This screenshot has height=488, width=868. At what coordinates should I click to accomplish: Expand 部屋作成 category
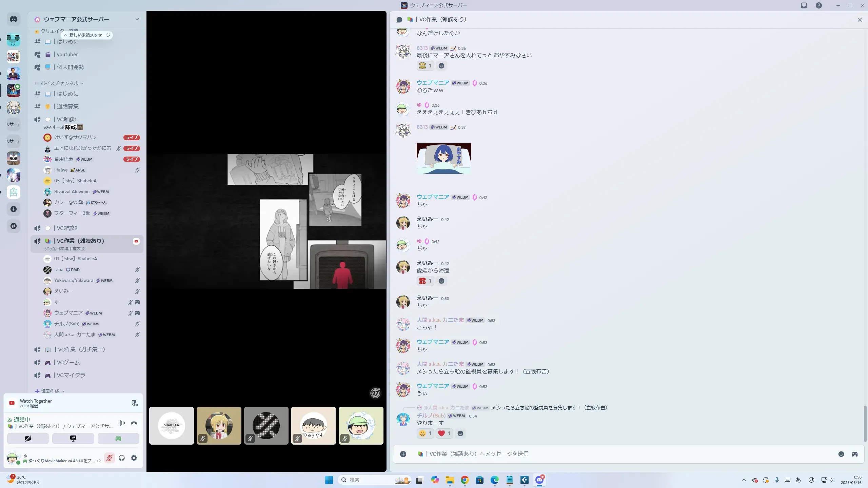[x=50, y=391]
